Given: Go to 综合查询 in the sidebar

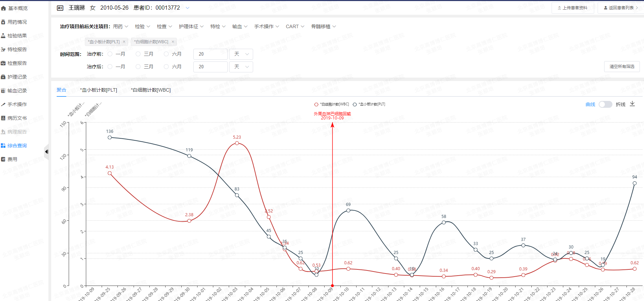Looking at the screenshot, I should tap(17, 146).
